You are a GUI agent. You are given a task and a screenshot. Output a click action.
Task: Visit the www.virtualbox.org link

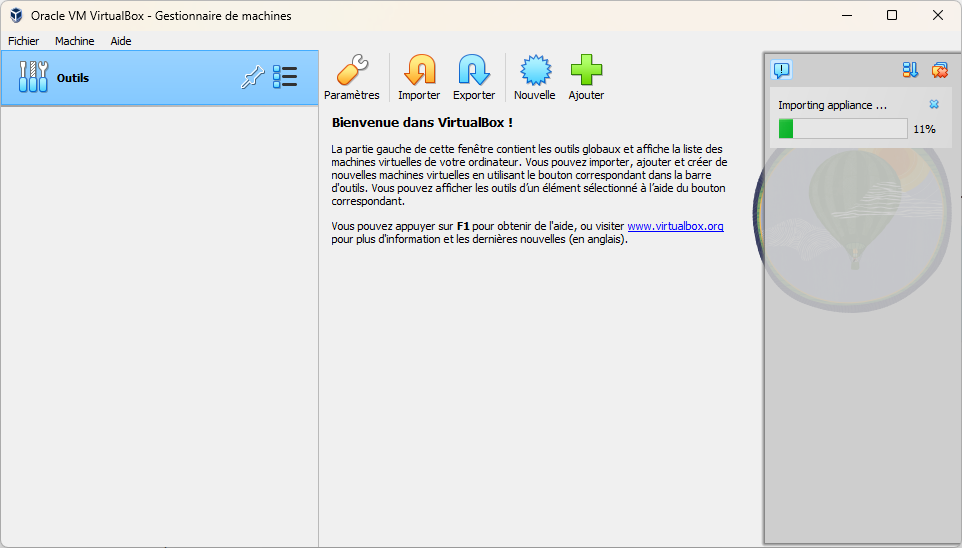(675, 227)
